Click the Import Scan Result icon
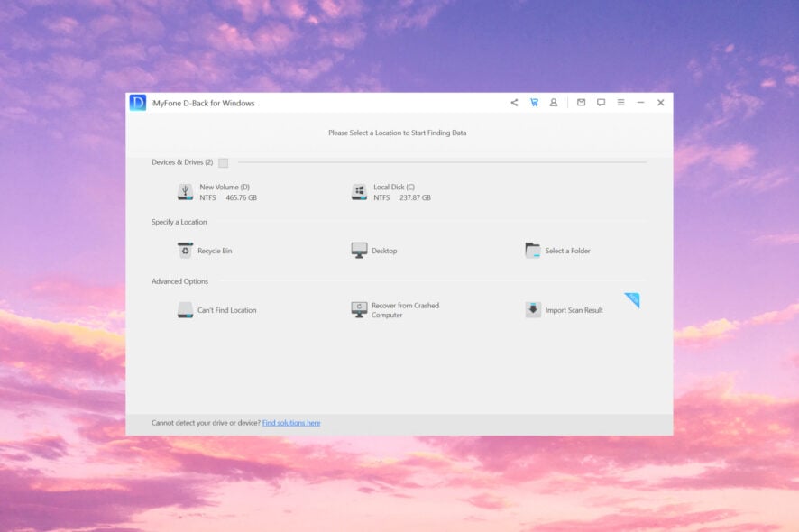This screenshot has height=532, width=799. (x=533, y=310)
